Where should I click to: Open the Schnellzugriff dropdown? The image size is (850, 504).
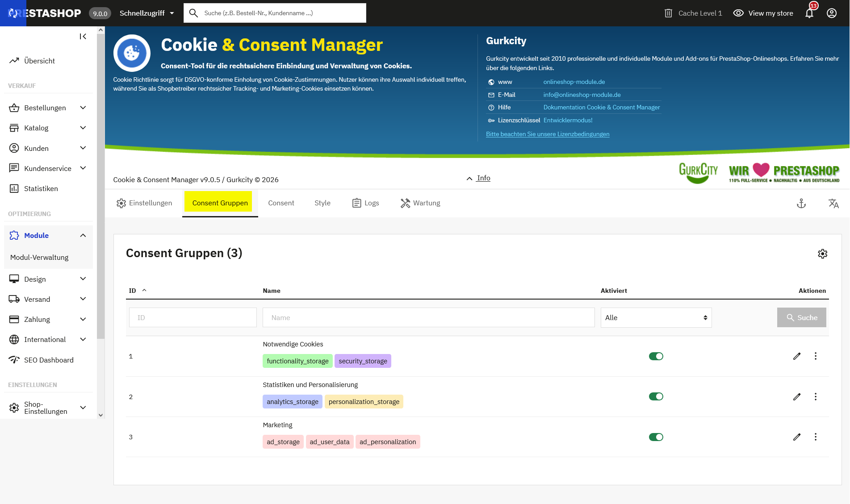[x=147, y=13]
